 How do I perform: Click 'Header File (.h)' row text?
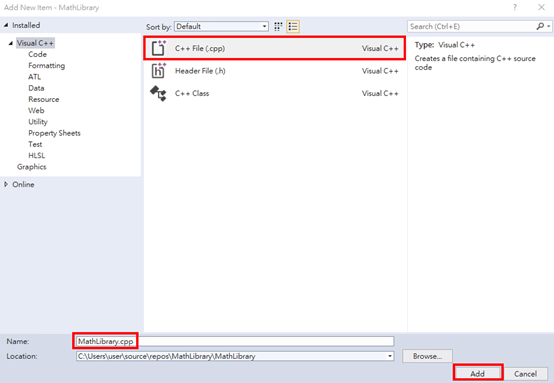click(200, 71)
